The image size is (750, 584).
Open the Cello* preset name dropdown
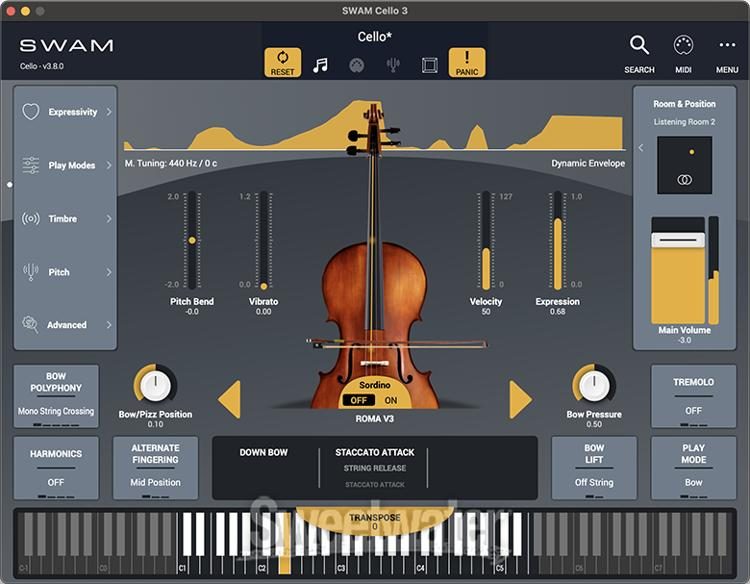click(375, 37)
